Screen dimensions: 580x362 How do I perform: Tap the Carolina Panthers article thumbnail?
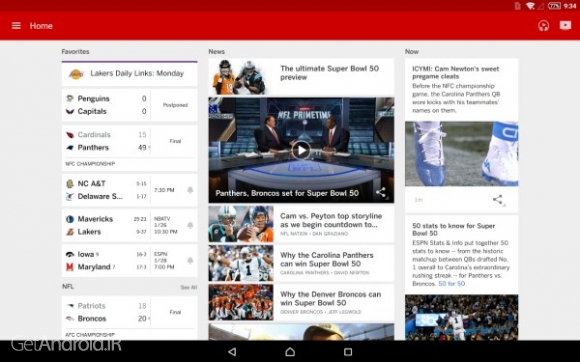tap(241, 263)
